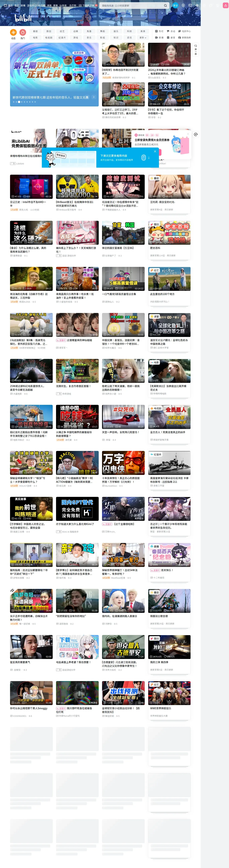Open 赛事 in top navigation
229x868 pixels.
click(x=56, y=5)
